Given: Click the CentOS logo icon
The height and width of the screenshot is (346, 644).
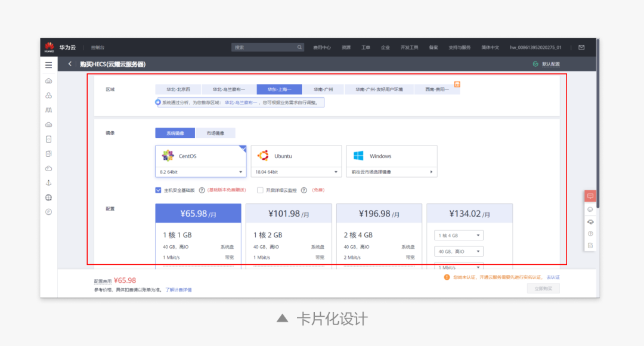Looking at the screenshot, I should point(168,156).
